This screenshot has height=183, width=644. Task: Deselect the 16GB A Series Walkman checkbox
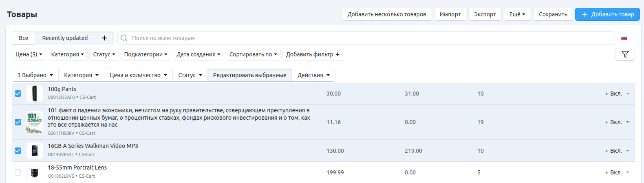point(18,151)
